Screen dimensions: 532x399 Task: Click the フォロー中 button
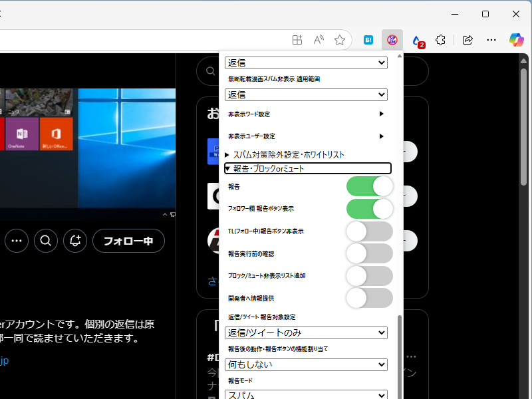tap(128, 241)
